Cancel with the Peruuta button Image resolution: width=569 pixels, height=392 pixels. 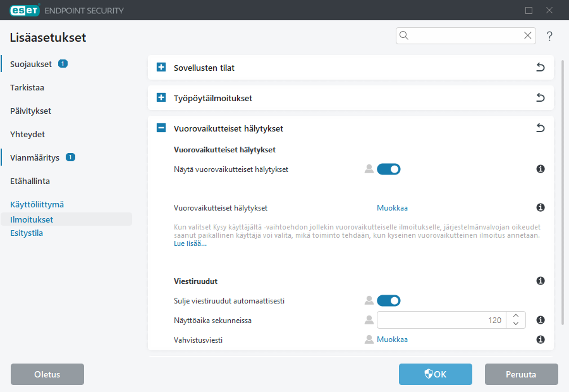[521, 374]
